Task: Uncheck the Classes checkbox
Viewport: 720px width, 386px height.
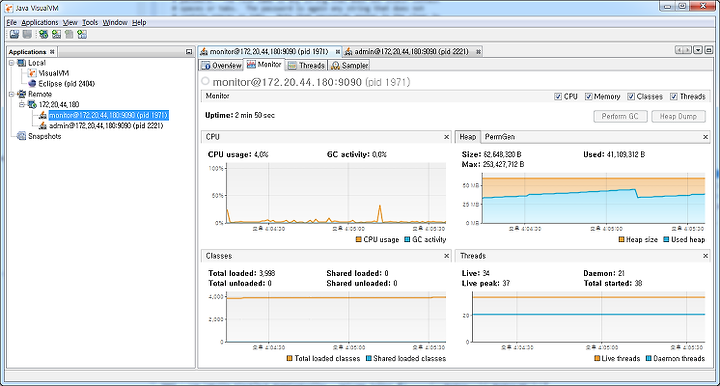Action: [x=631, y=96]
